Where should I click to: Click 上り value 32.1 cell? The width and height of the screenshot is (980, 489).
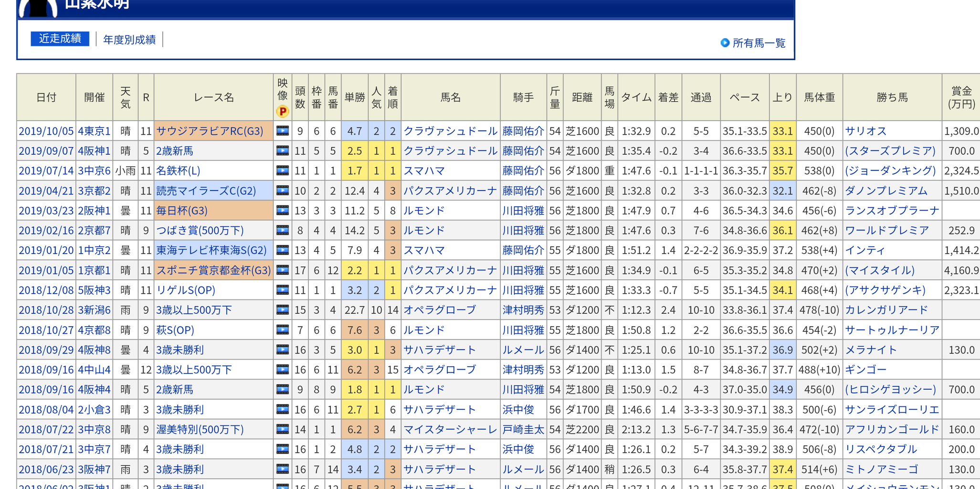pyautogui.click(x=782, y=191)
